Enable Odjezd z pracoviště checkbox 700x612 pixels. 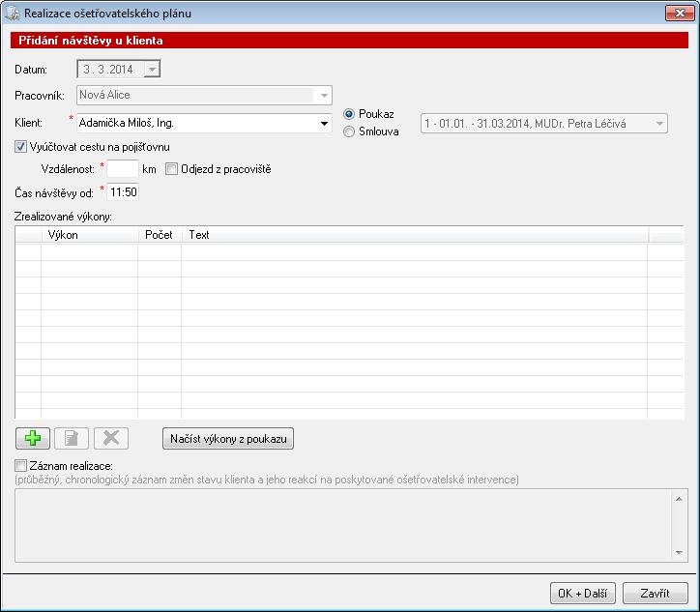[x=171, y=169]
